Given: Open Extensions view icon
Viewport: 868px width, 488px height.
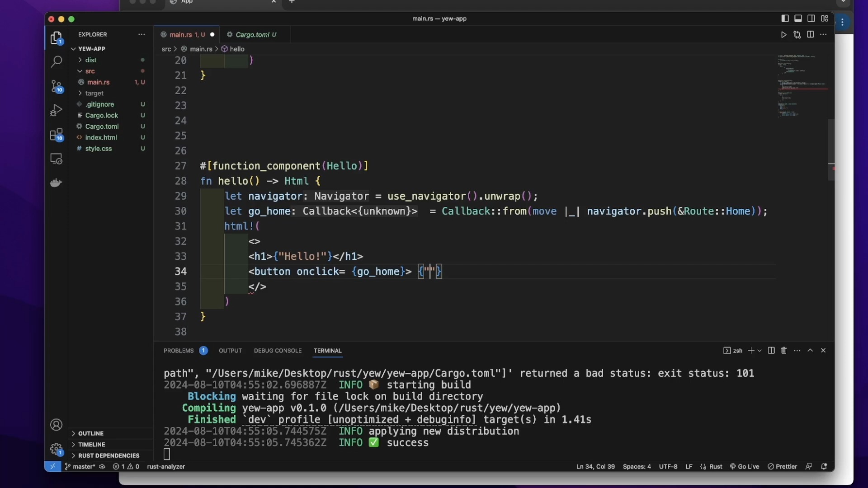Looking at the screenshot, I should pyautogui.click(x=56, y=135).
